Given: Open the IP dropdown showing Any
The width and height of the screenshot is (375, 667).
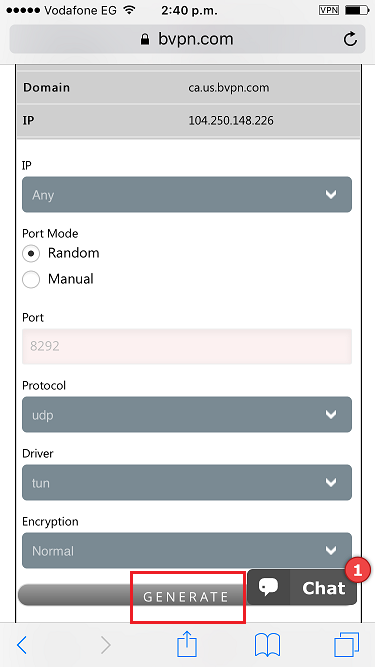Looking at the screenshot, I should coord(187,194).
